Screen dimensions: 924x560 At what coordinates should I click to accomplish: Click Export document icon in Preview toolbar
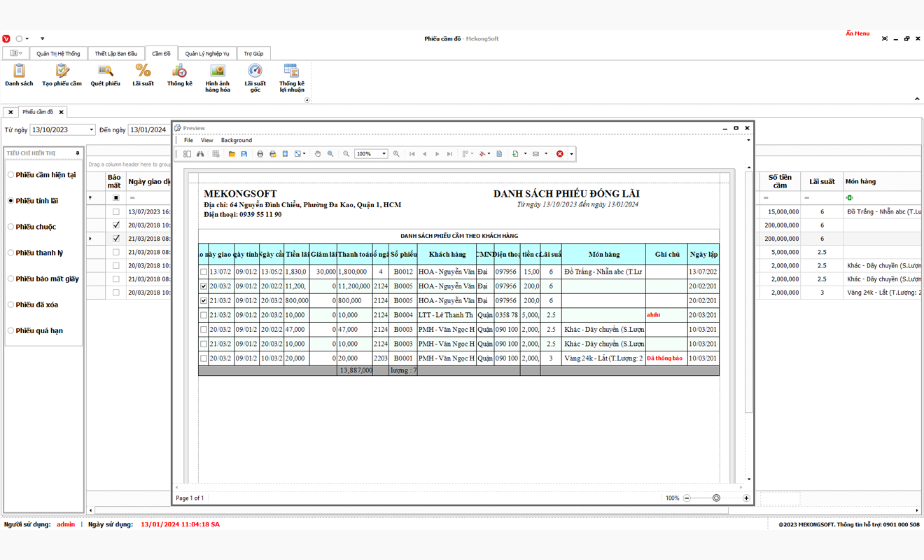point(515,154)
